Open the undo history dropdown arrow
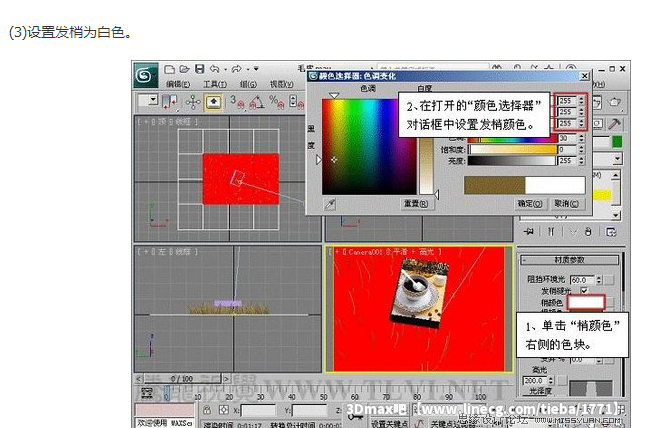 (225, 69)
